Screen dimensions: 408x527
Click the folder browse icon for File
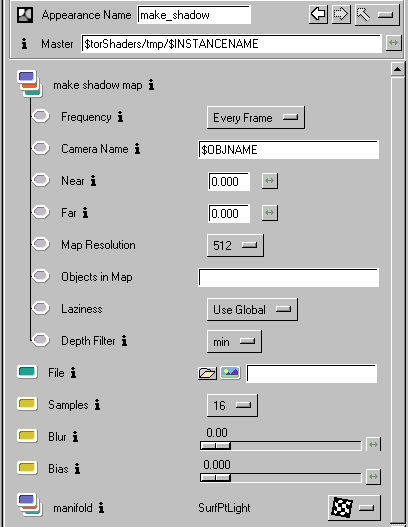(x=207, y=373)
